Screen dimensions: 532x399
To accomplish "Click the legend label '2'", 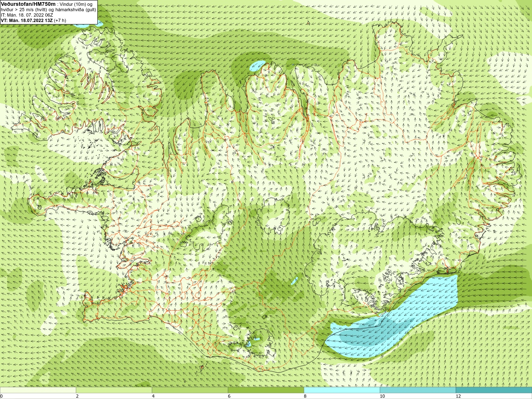I will [x=77, y=396].
